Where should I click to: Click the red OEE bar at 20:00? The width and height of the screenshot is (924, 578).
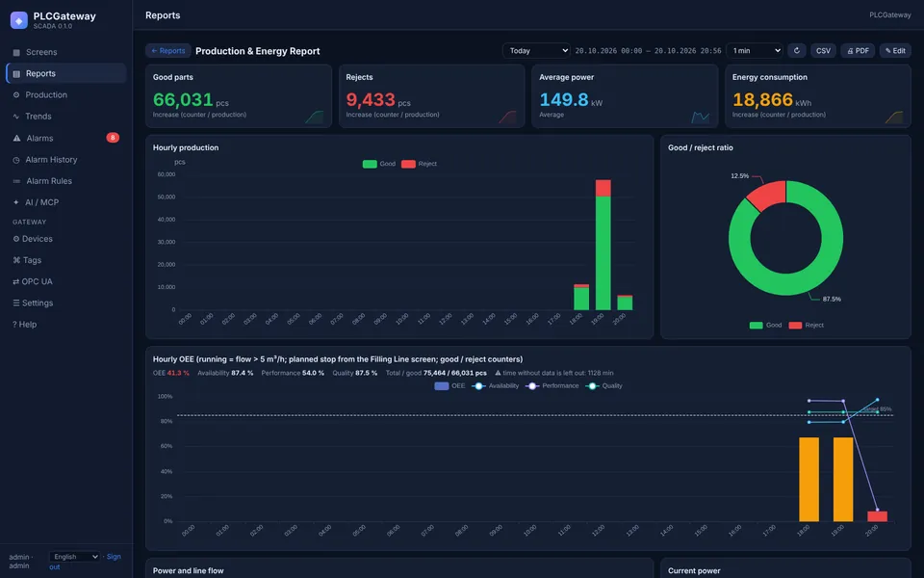click(x=877, y=516)
